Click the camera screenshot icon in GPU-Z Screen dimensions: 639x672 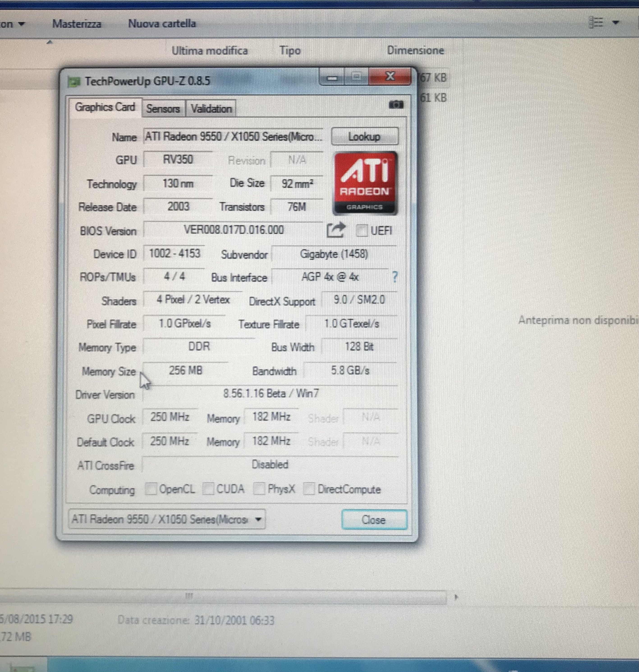coord(396,105)
